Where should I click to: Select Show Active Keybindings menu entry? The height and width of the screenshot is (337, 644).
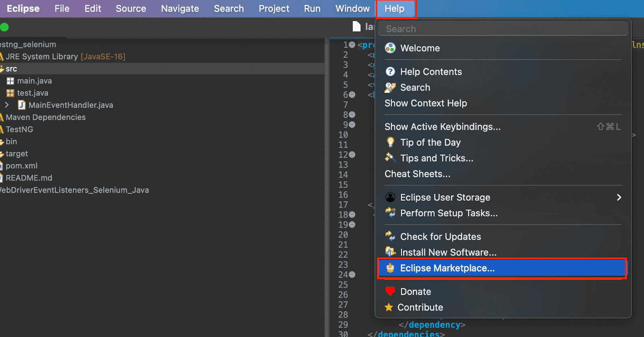tap(442, 127)
